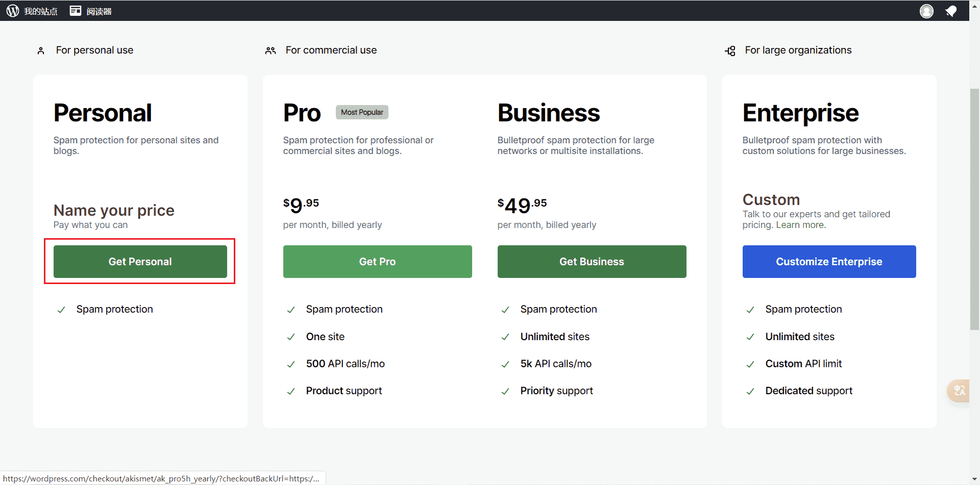The width and height of the screenshot is (980, 485).
Task: Click the translate floating icon
Action: click(x=959, y=391)
